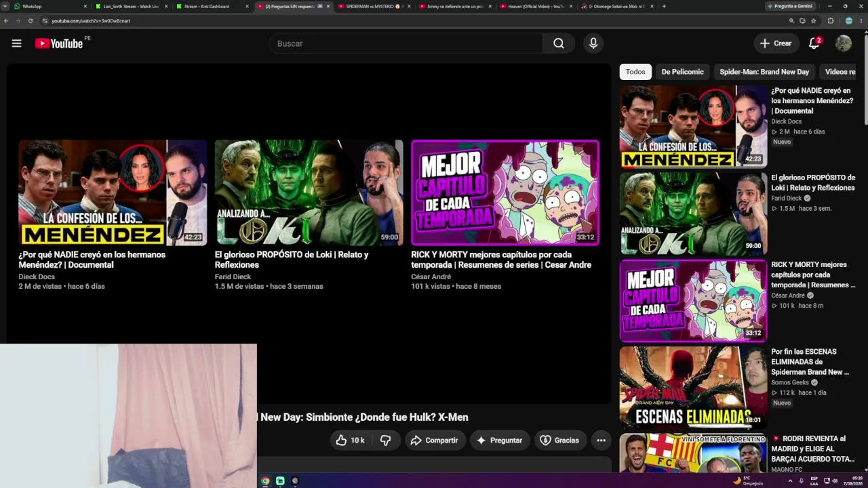
Task: Open weather widget showing Despejado
Action: 748,481
